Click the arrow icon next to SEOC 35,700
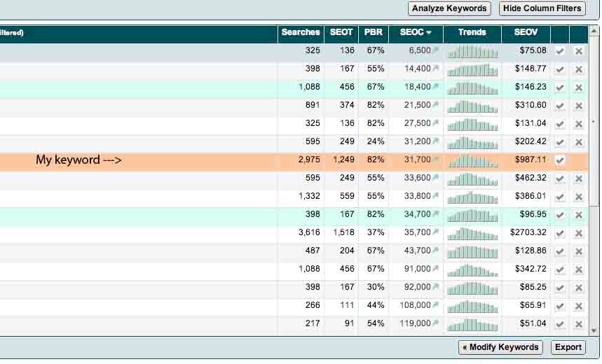 tap(436, 233)
